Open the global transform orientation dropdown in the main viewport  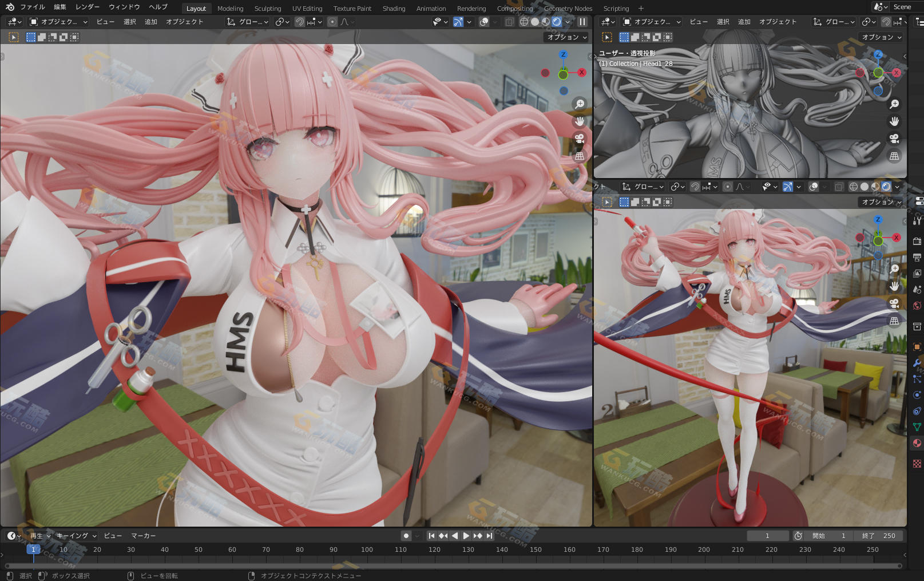coord(248,22)
